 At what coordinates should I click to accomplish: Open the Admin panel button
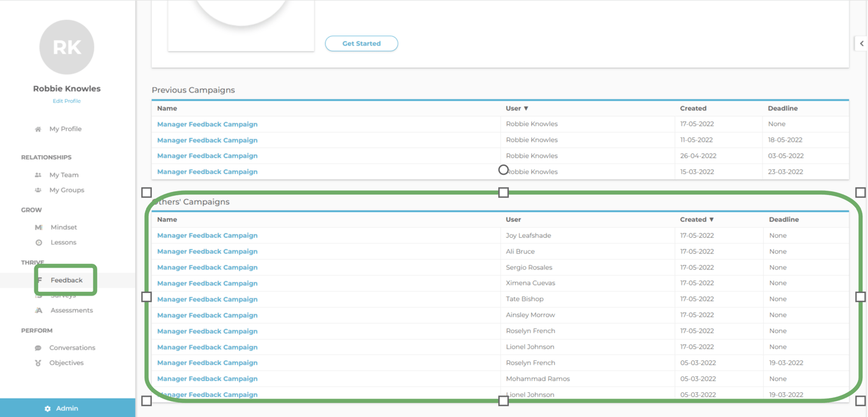67,408
